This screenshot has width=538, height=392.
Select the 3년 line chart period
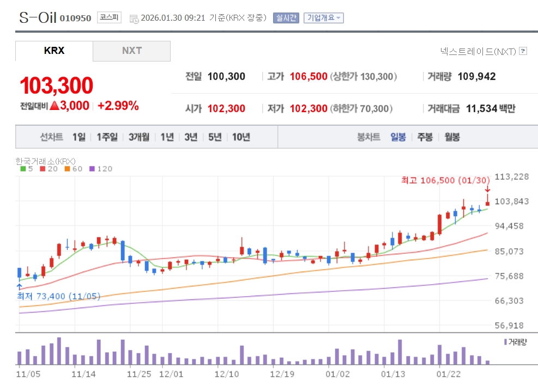[191, 137]
